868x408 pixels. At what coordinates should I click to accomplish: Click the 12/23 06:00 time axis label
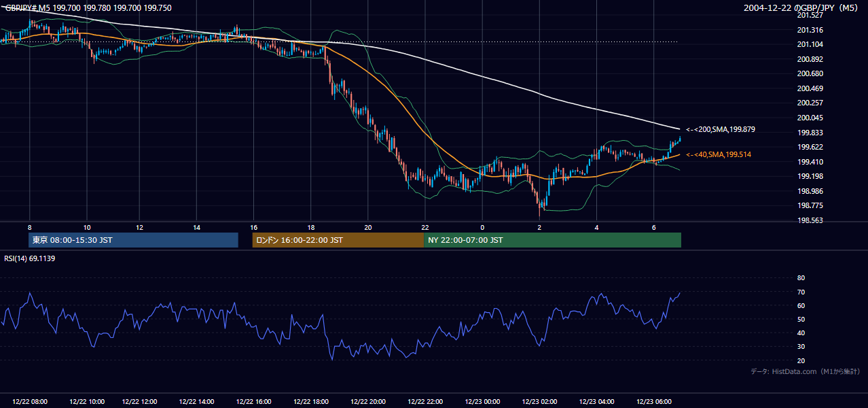tap(653, 402)
